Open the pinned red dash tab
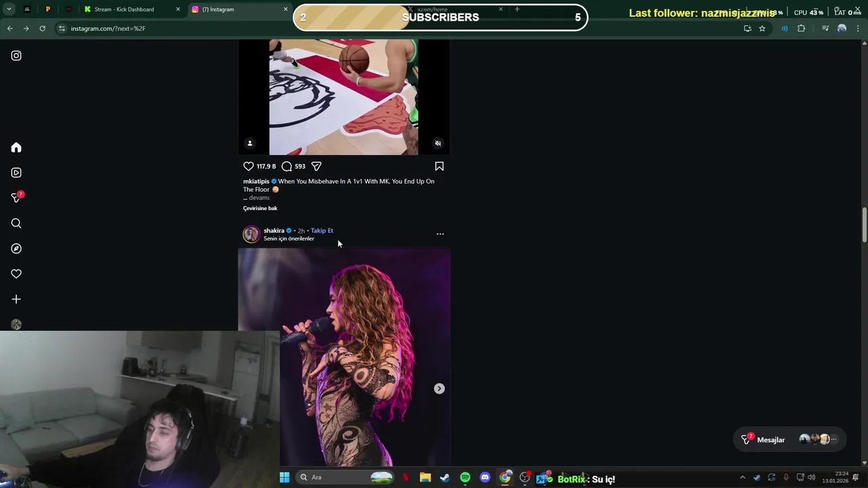The height and width of the screenshot is (488, 868). [x=68, y=9]
